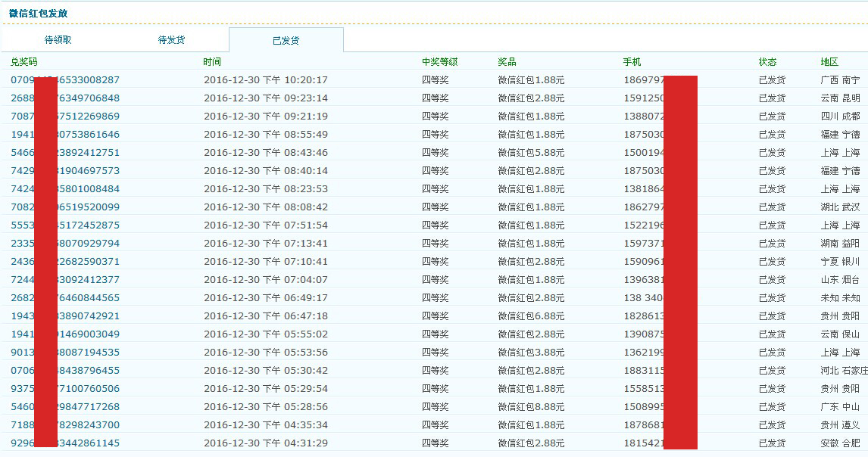The image size is (868, 457).
Task: Click the 山东 烟台 region cell
Action: tap(840, 279)
